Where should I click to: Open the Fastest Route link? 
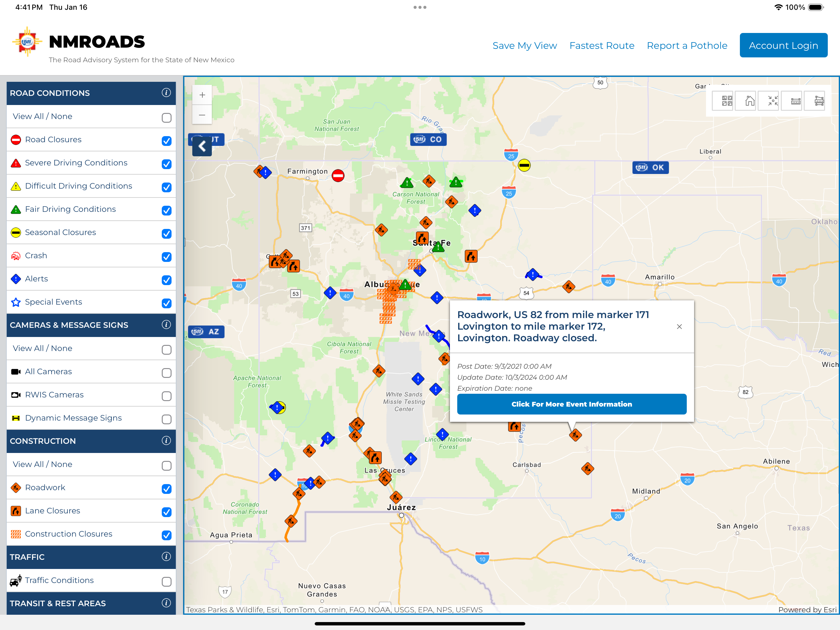[x=602, y=45]
